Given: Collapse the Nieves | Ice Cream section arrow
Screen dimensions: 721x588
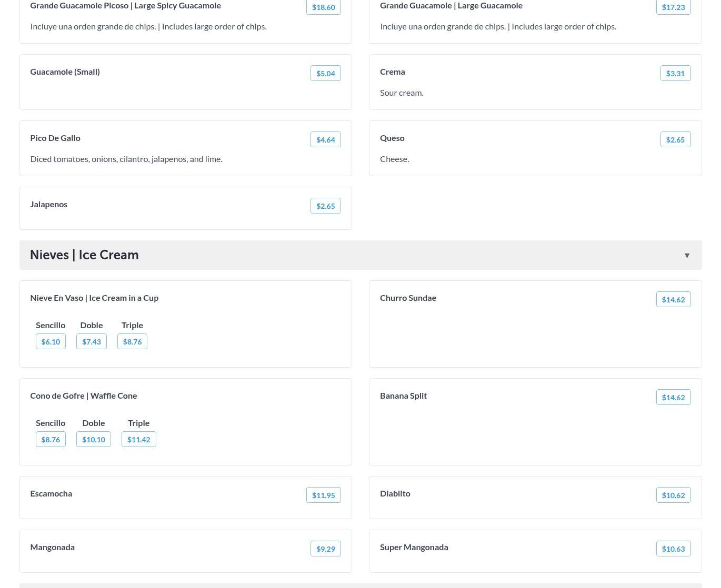Looking at the screenshot, I should (687, 256).
